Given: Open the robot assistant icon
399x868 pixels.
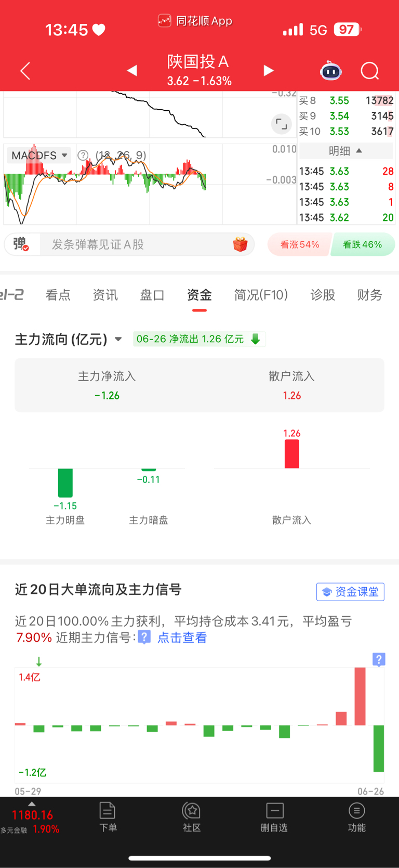Looking at the screenshot, I should click(331, 71).
